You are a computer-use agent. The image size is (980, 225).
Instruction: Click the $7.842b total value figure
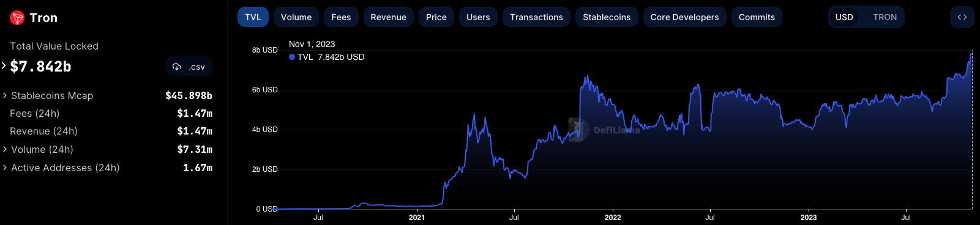pyautogui.click(x=40, y=67)
